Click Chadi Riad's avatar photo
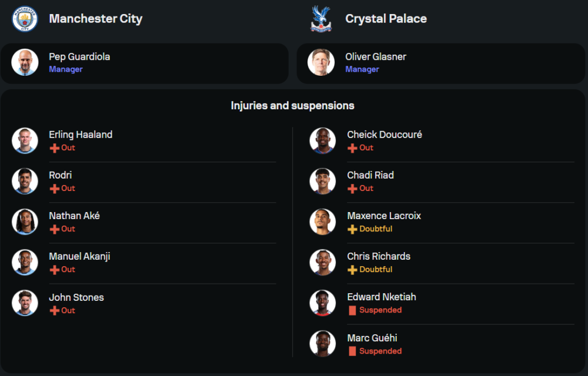The width and height of the screenshot is (588, 376). point(323,181)
